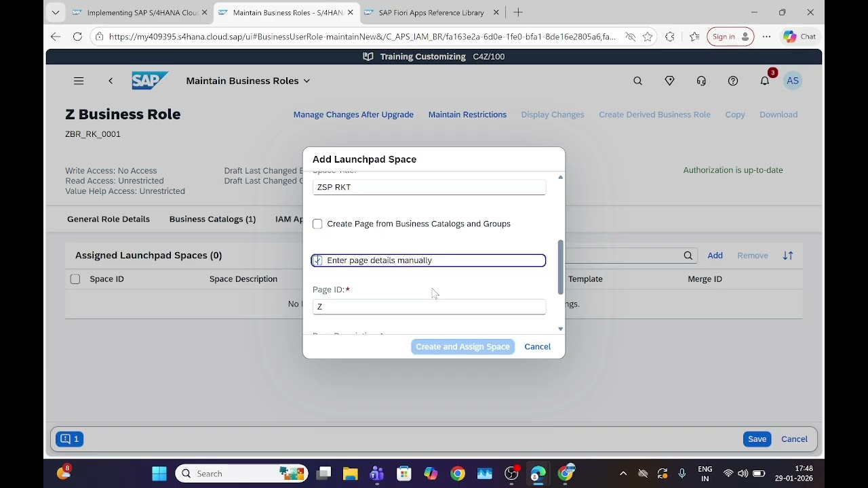868x488 pixels.
Task: Go back in the browser
Action: (56, 37)
